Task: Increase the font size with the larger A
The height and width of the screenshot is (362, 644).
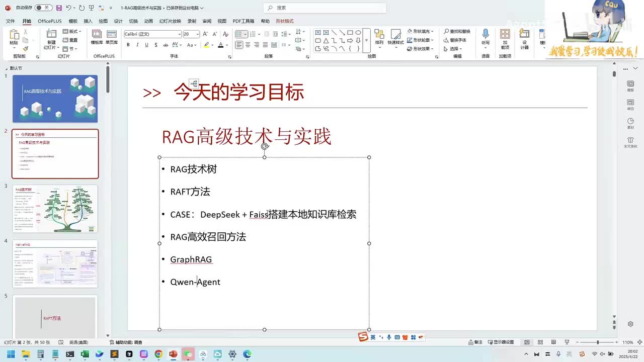Action: click(206, 34)
